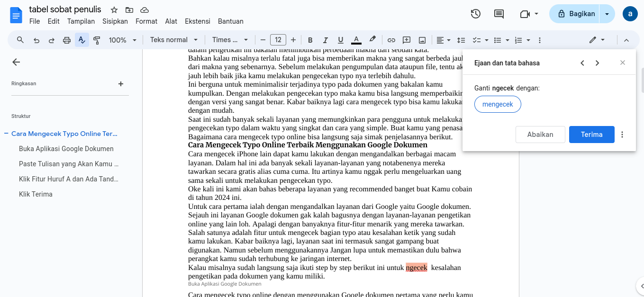
Task: Toggle spelling and grammar check icon
Action: click(x=82, y=40)
